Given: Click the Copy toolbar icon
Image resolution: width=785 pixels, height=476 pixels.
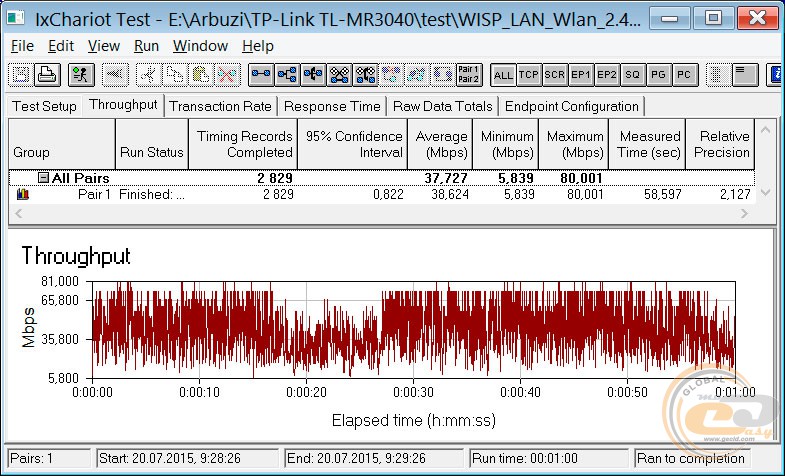Looking at the screenshot, I should pos(174,75).
